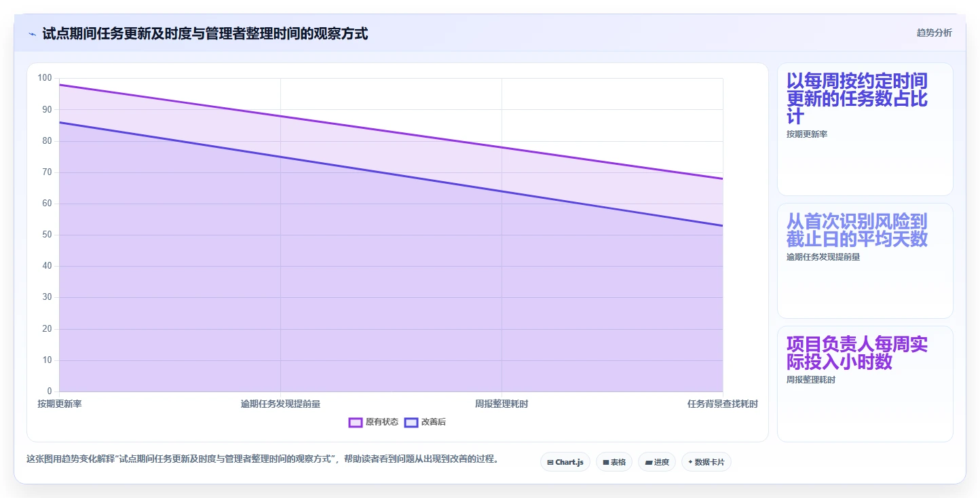Screen dimensions: 980x498
Task: Click the y-axis value 100
Action: (45, 78)
